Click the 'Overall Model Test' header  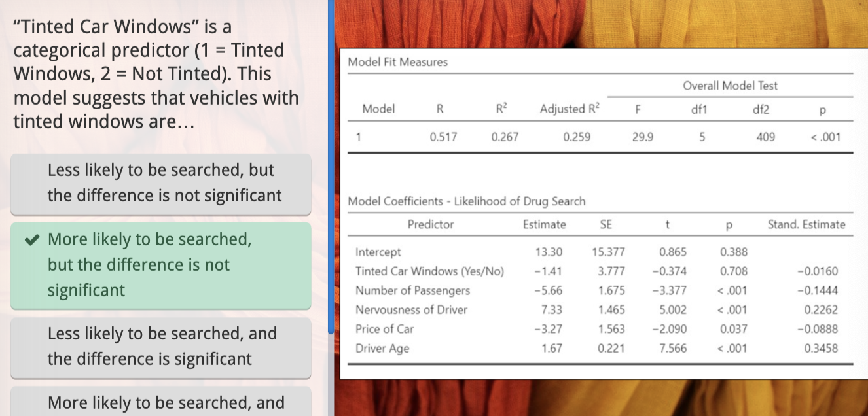[x=731, y=86]
